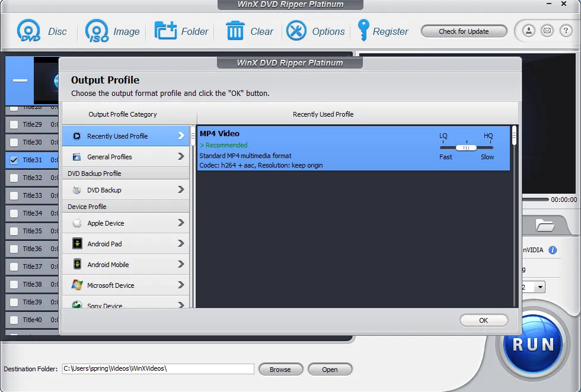Click the Clear trash can icon
Viewport: 581px width, 392px height.
coord(235,31)
